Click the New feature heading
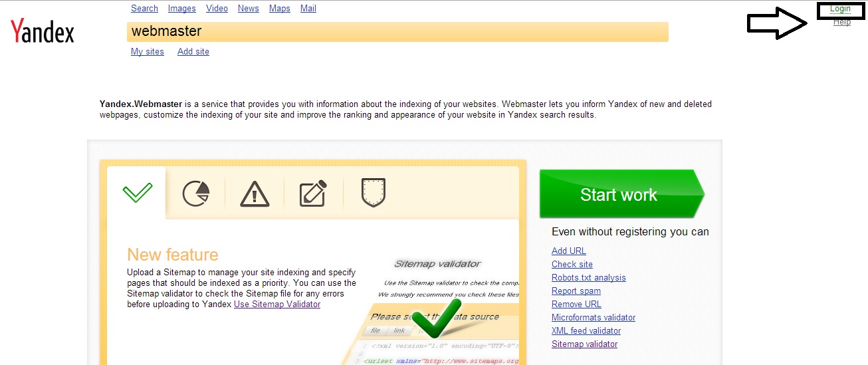 tap(173, 255)
